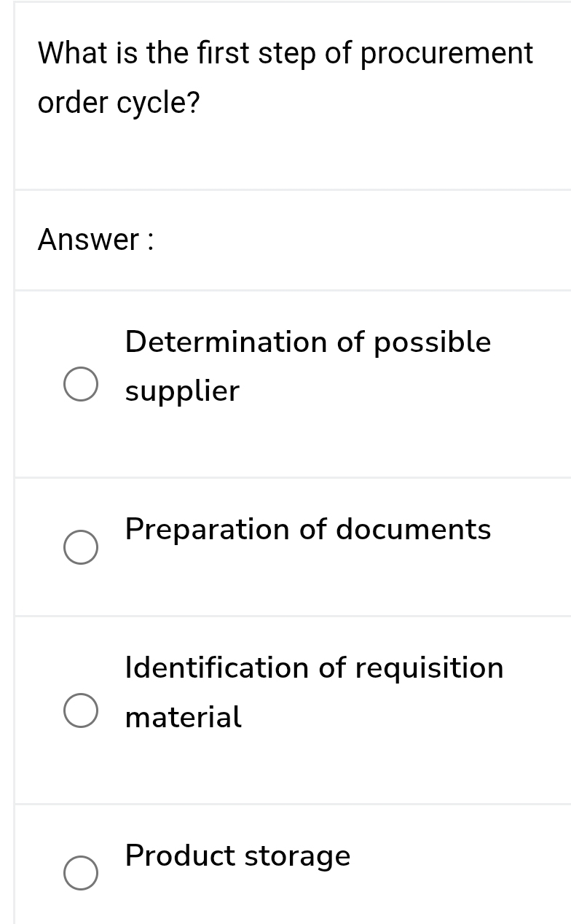Select the 'Preparation of documents' radio button
This screenshot has width=571, height=924.
(x=80, y=547)
